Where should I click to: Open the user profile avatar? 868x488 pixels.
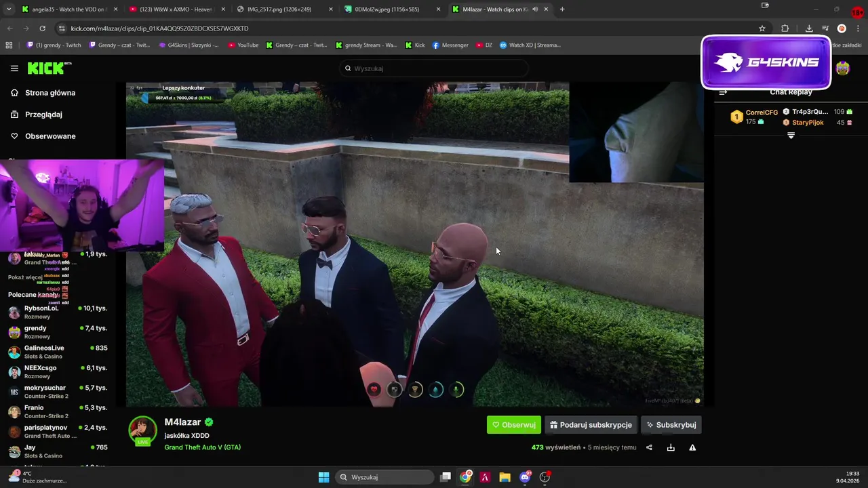pyautogui.click(x=842, y=68)
